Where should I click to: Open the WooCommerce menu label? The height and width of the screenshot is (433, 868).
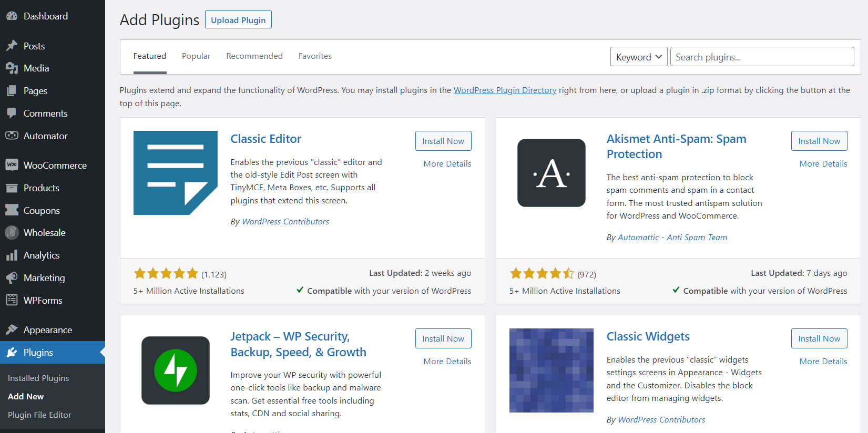tap(55, 166)
